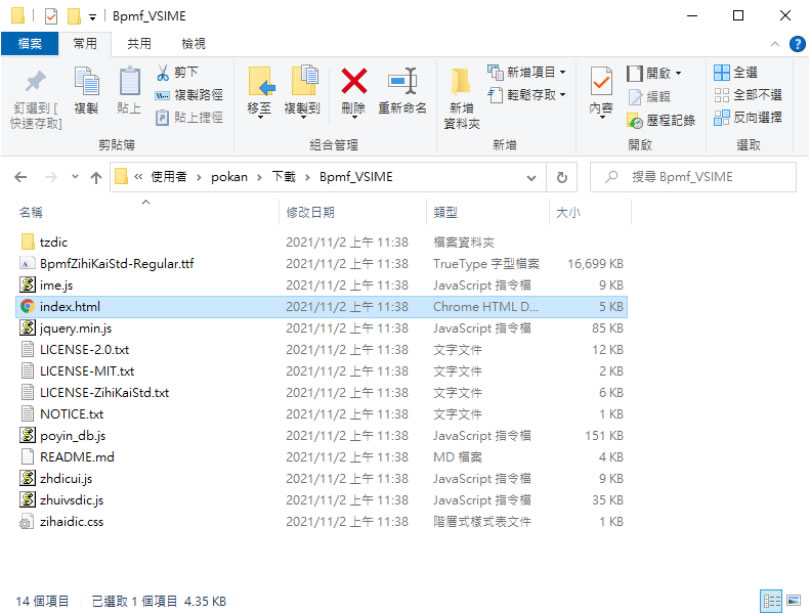Click 下載 in address breadcrumb

coord(284,177)
